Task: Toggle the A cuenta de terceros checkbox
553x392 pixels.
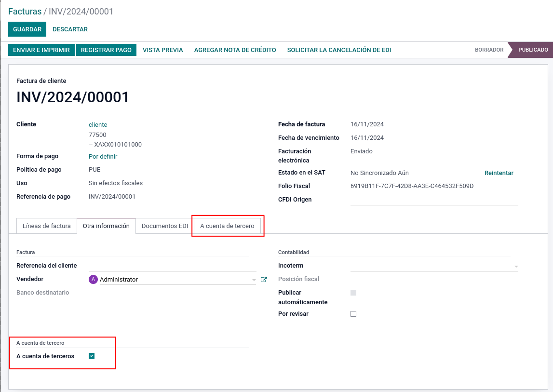Action: tap(92, 356)
